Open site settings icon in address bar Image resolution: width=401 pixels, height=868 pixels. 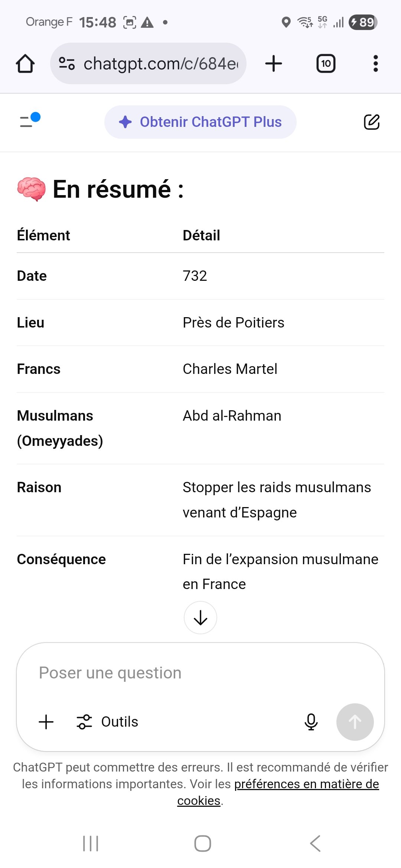67,63
